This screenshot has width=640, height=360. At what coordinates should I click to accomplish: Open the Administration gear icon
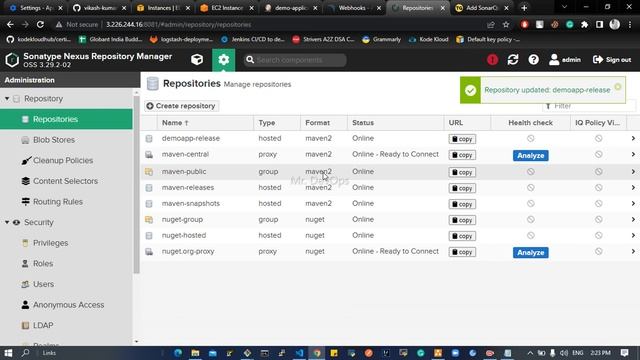point(223,60)
